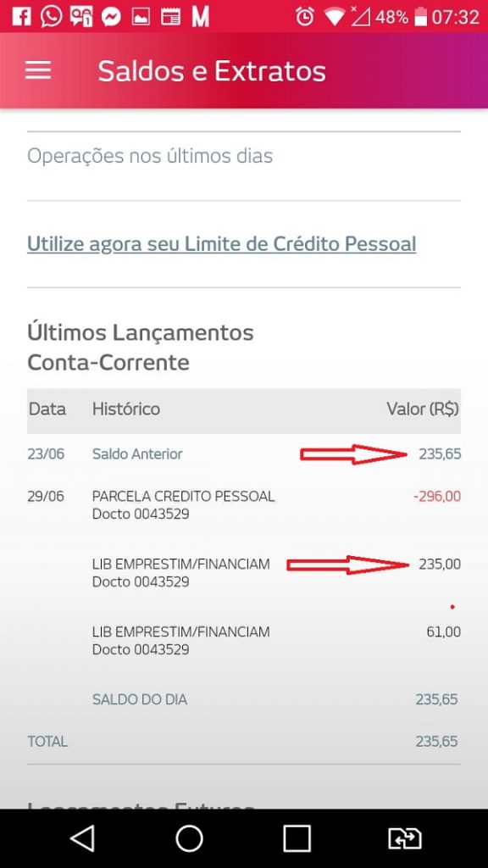
Task: Tap the Messenger notification icon
Action: (111, 17)
